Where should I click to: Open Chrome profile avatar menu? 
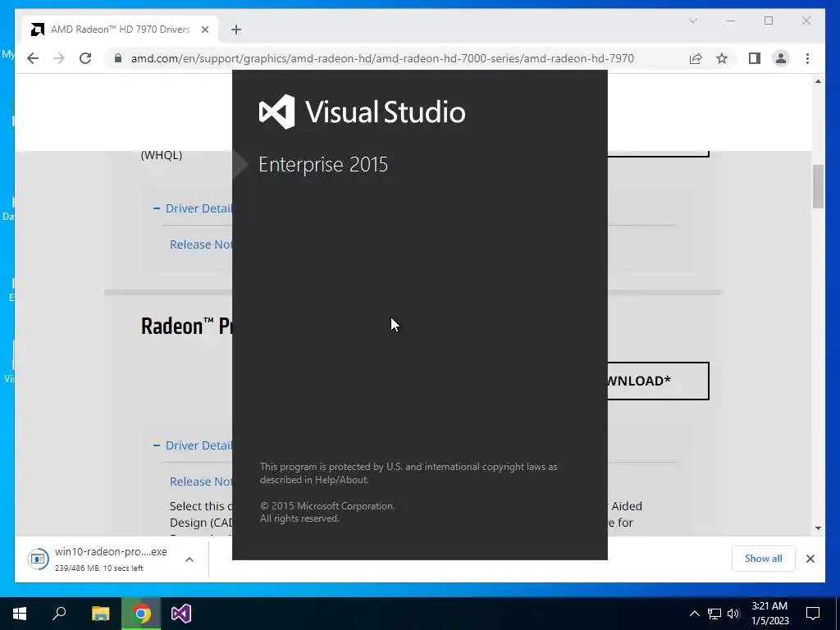coord(781,58)
